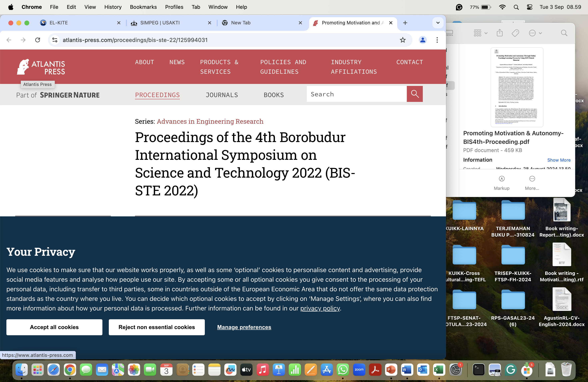
Task: Open the privacy policy link
Action: (x=320, y=308)
